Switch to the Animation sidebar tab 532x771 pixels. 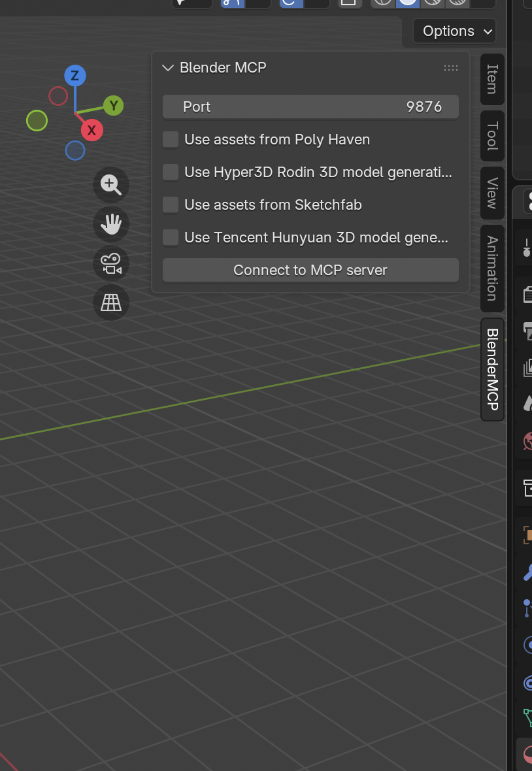(492, 269)
